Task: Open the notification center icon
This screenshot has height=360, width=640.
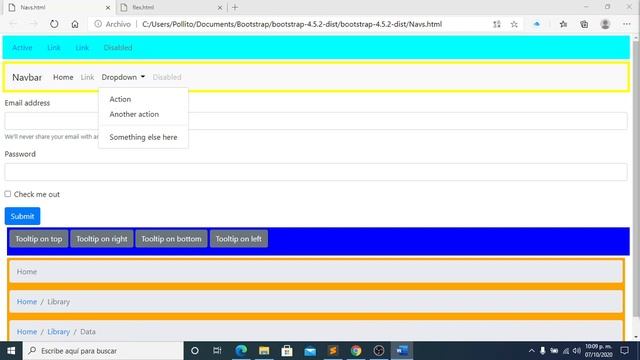Action: coord(624,351)
